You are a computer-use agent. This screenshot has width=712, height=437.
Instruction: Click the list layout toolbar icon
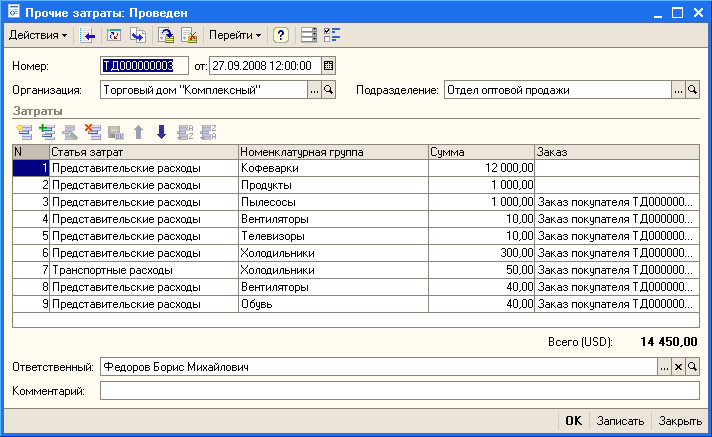pyautogui.click(x=309, y=35)
